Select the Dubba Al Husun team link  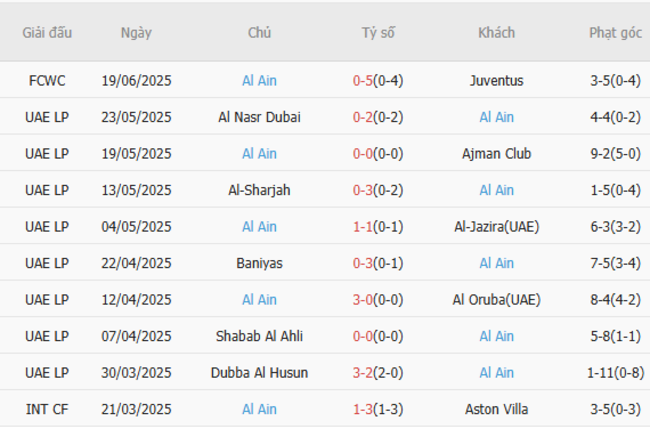(259, 373)
